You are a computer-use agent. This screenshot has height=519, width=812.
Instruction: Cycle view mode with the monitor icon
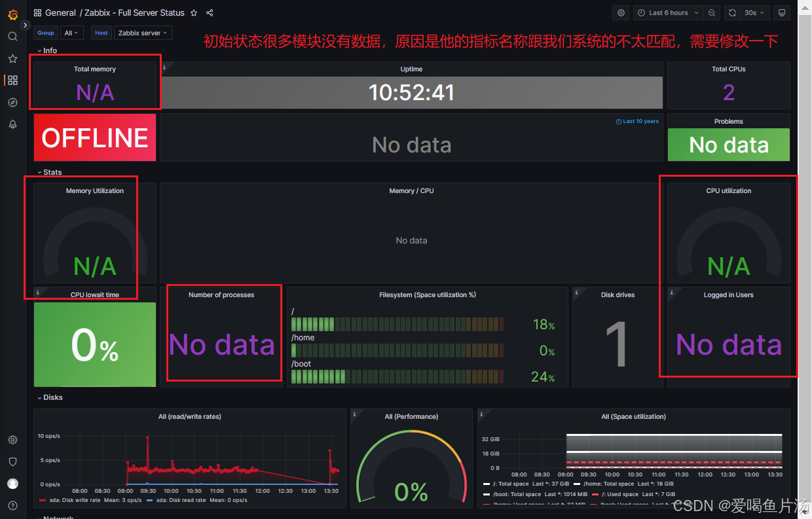781,12
